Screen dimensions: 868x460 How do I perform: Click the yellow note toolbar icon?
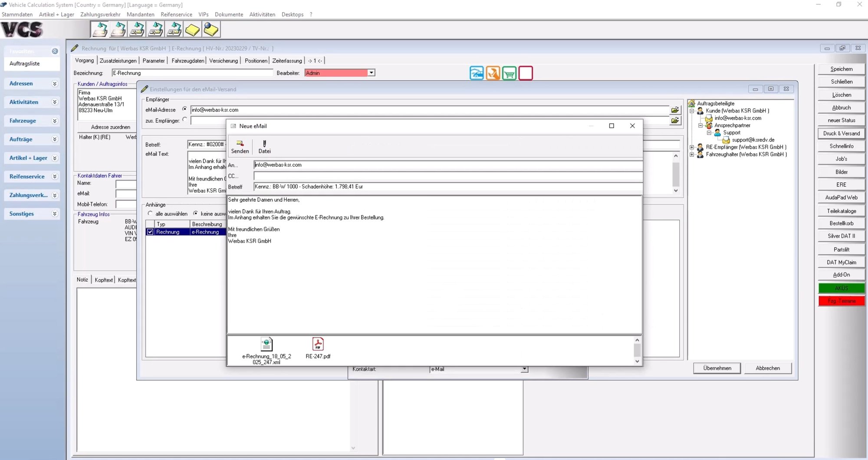[x=193, y=30]
